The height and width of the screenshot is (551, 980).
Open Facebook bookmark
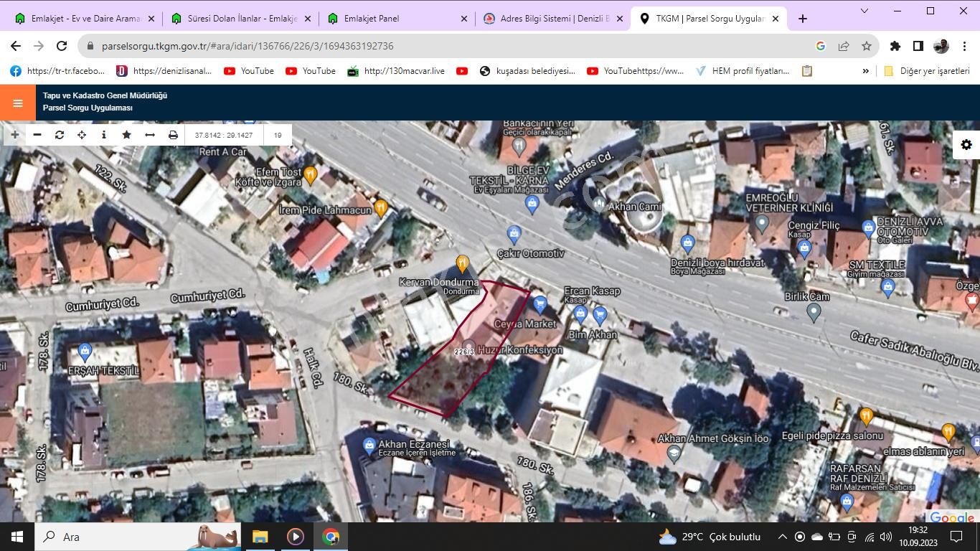click(x=57, y=71)
